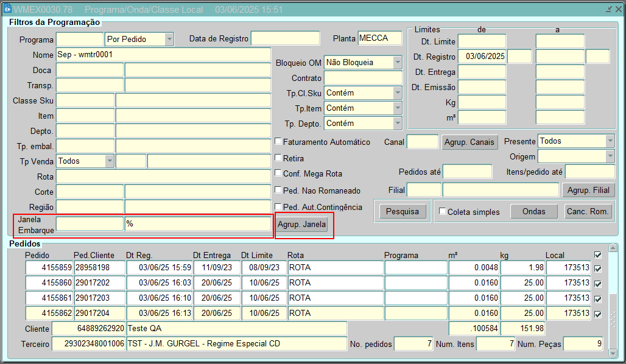Click Cliente field Teste QA
626x364 pixels.
[237, 329]
